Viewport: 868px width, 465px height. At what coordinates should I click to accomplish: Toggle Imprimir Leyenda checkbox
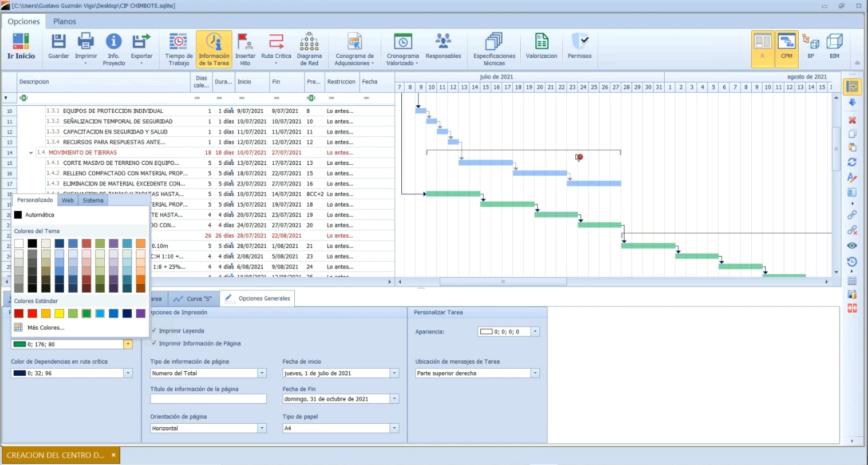[154, 330]
